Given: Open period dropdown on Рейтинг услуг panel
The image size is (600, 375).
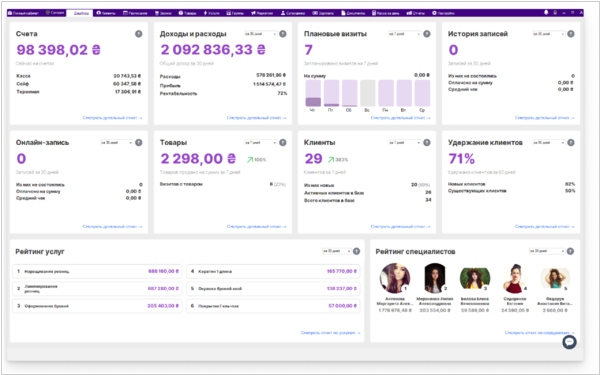Looking at the screenshot, I should [x=337, y=251].
